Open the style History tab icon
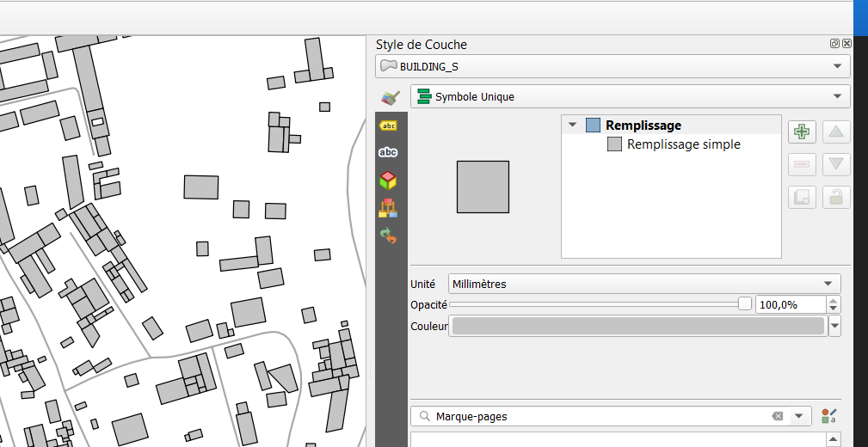This screenshot has width=868, height=447. click(388, 236)
